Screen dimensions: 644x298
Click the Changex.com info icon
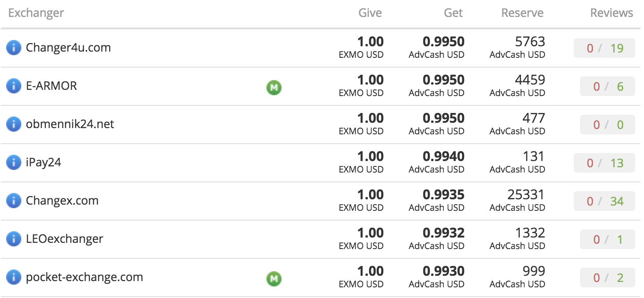(x=14, y=201)
